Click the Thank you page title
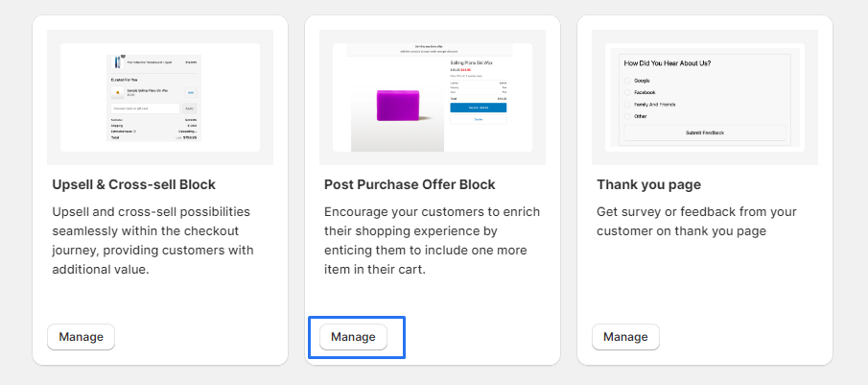This screenshot has height=385, width=868. click(x=648, y=184)
